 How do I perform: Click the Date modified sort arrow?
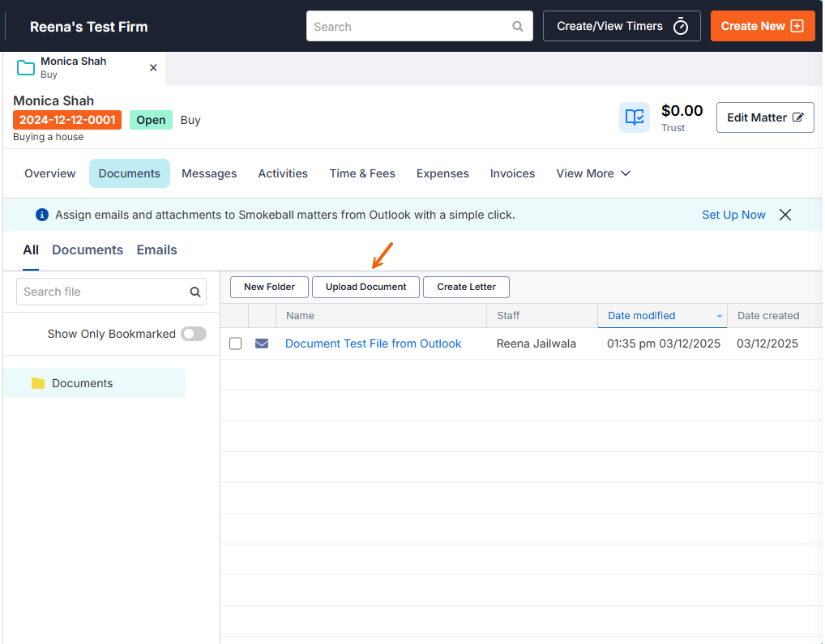pyautogui.click(x=719, y=316)
